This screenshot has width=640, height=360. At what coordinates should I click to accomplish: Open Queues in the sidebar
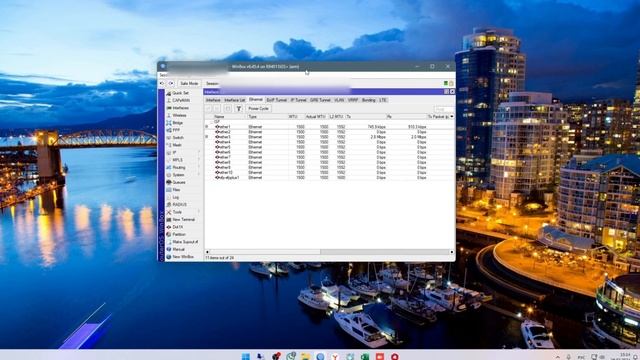click(x=180, y=182)
